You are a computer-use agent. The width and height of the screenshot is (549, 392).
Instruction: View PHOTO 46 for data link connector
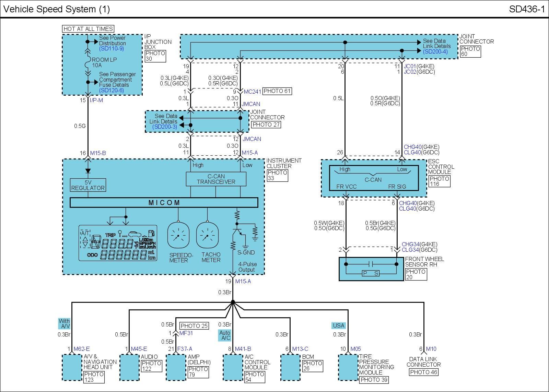point(423,372)
